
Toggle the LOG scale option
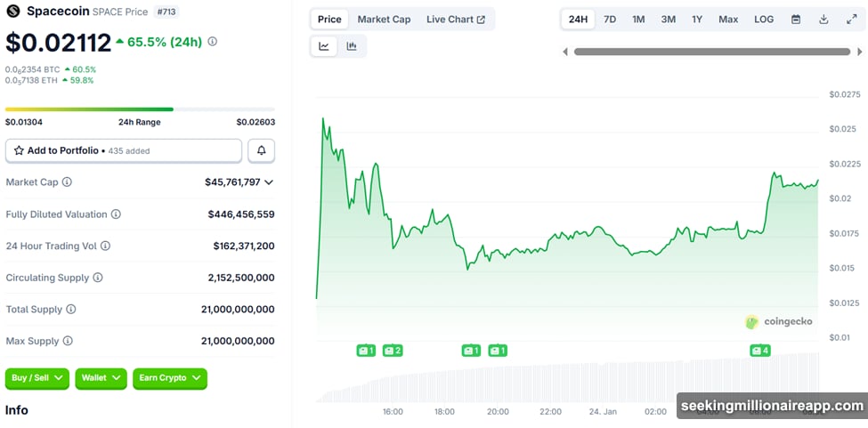pos(764,20)
